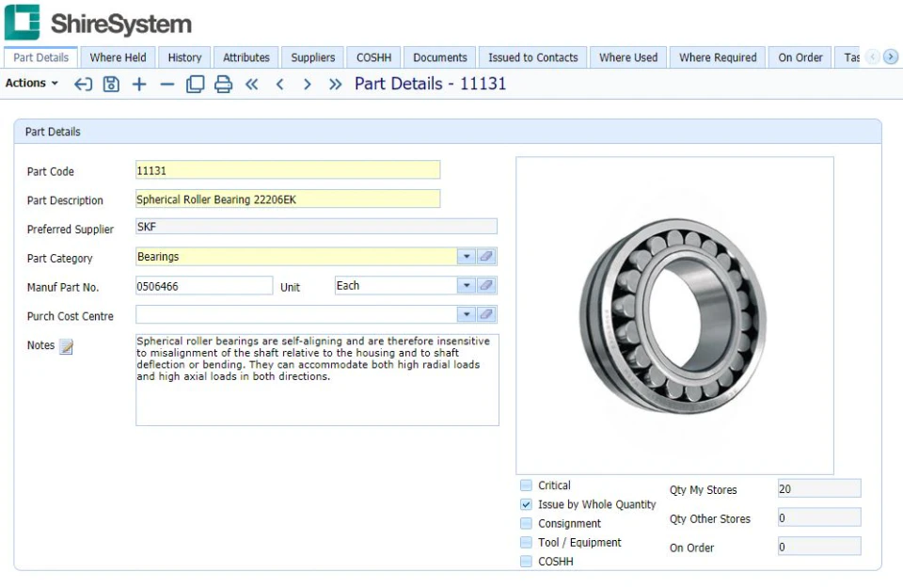The height and width of the screenshot is (588, 903).
Task: Add a new part with the plus icon
Action: [x=139, y=84]
